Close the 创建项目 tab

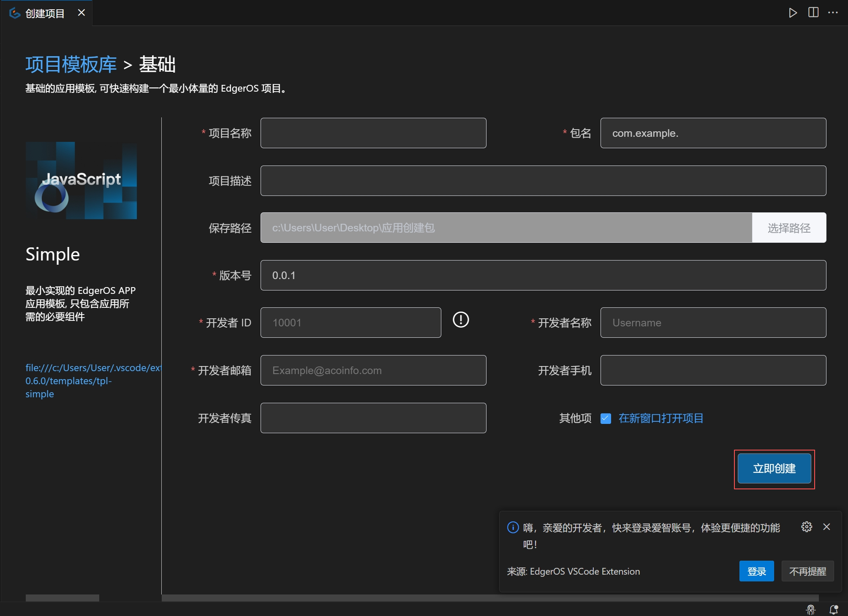click(82, 13)
